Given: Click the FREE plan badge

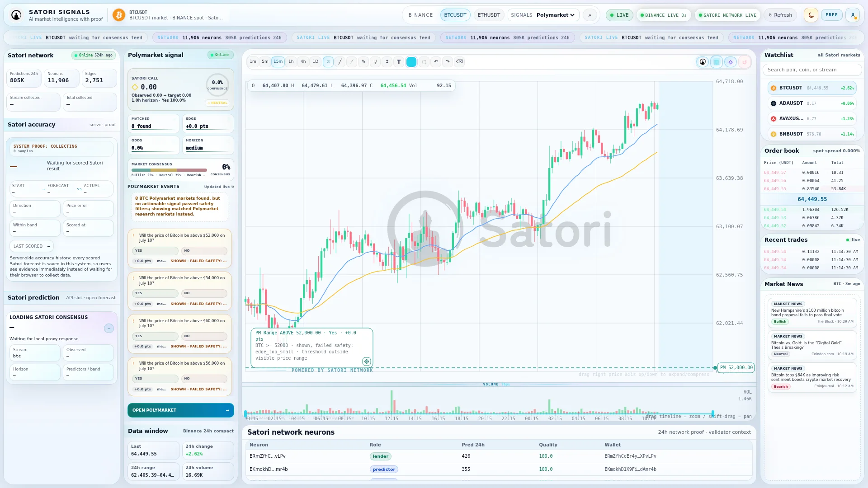Looking at the screenshot, I should coord(832,15).
